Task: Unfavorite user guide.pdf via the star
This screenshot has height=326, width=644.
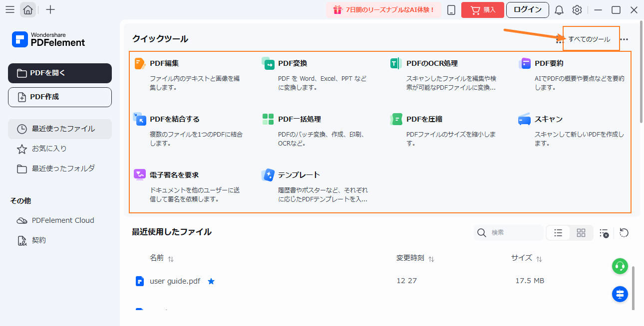Action: click(x=211, y=281)
